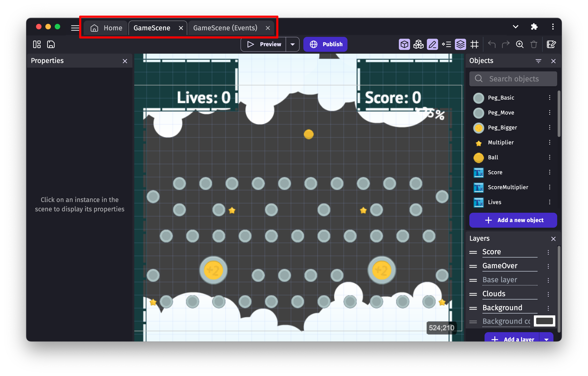Click the 3D object view icon
Screen dimensions: 588x376
[x=404, y=44]
